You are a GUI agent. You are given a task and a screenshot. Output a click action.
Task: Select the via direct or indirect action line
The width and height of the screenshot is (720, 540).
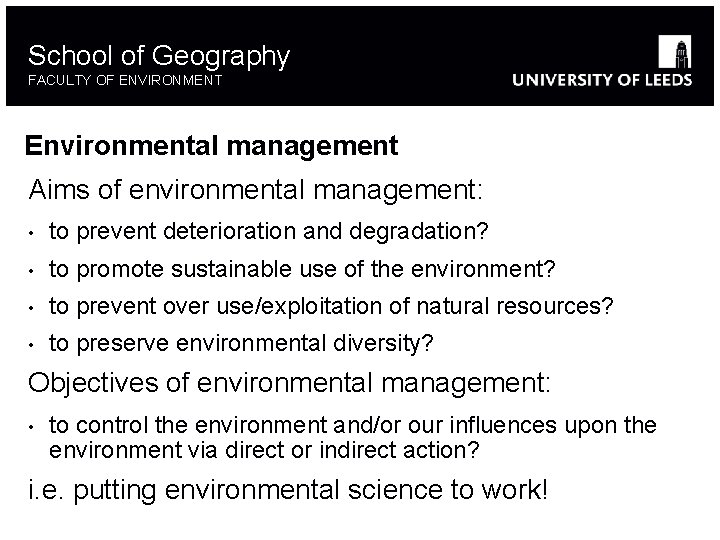(264, 450)
